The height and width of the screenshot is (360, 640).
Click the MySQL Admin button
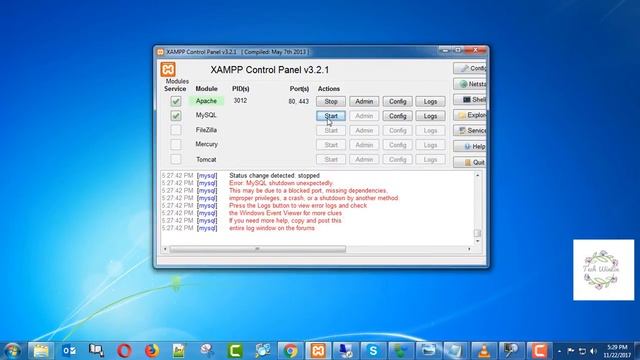click(x=364, y=116)
